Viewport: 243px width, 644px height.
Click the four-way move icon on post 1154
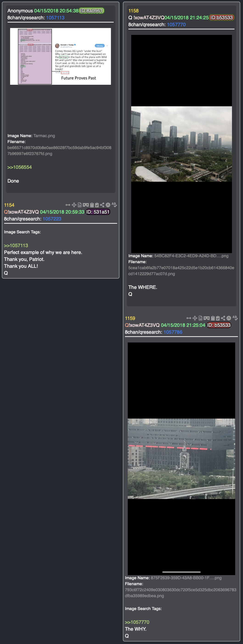tap(74, 205)
